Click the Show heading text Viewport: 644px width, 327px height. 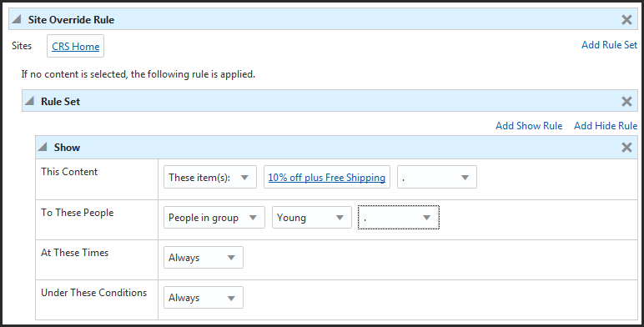[67, 148]
